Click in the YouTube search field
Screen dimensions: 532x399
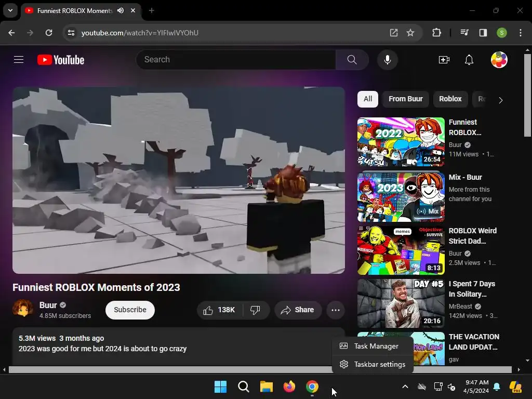pyautogui.click(x=236, y=60)
